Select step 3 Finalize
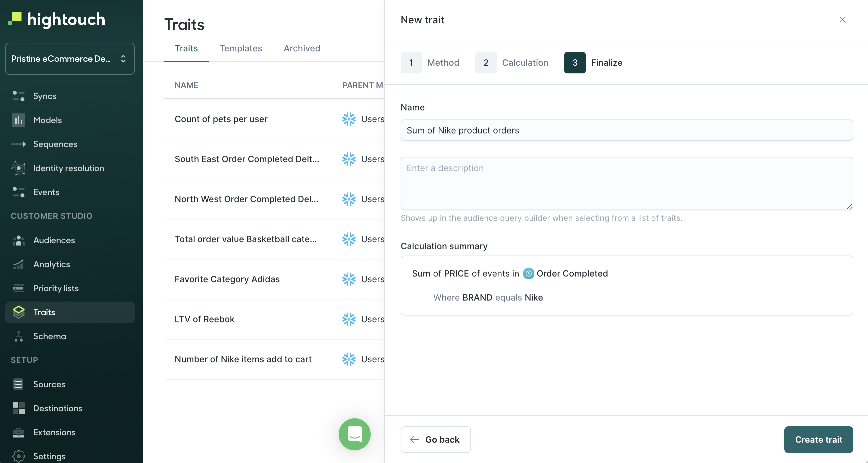 click(593, 63)
